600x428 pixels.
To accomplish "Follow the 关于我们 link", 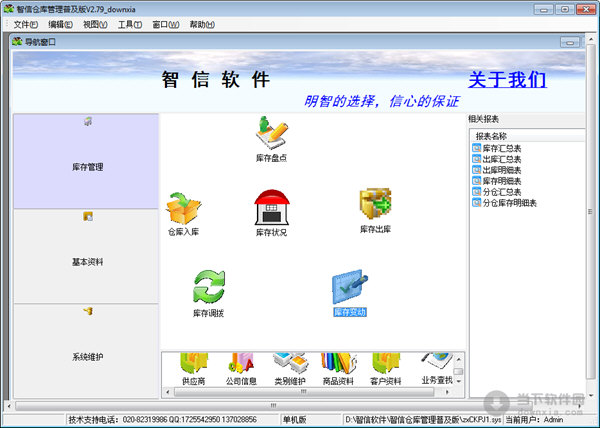I will [507, 80].
